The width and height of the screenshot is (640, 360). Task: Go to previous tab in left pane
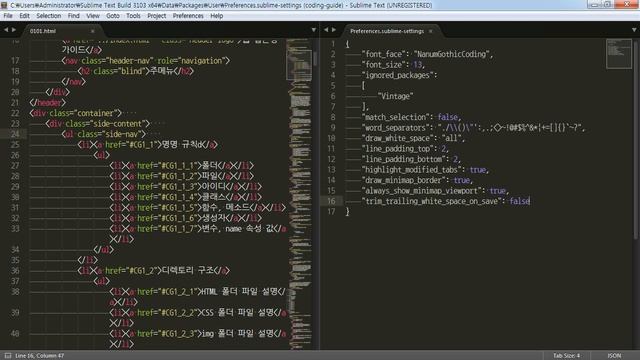pos(6,30)
